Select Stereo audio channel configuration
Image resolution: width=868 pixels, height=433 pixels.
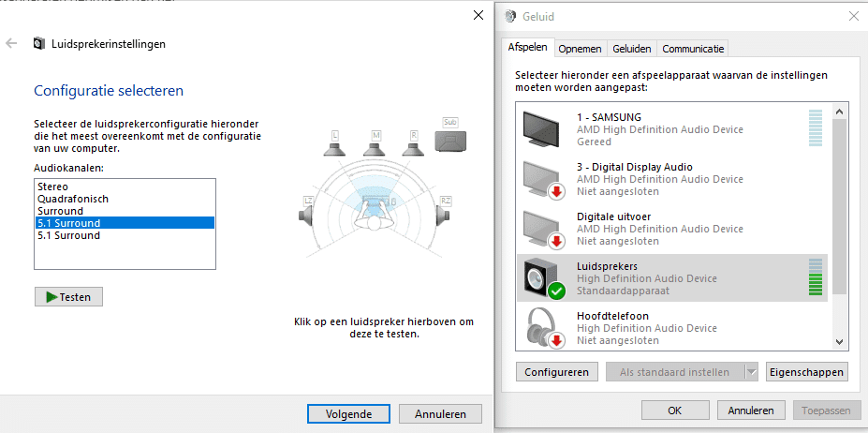pyautogui.click(x=125, y=187)
